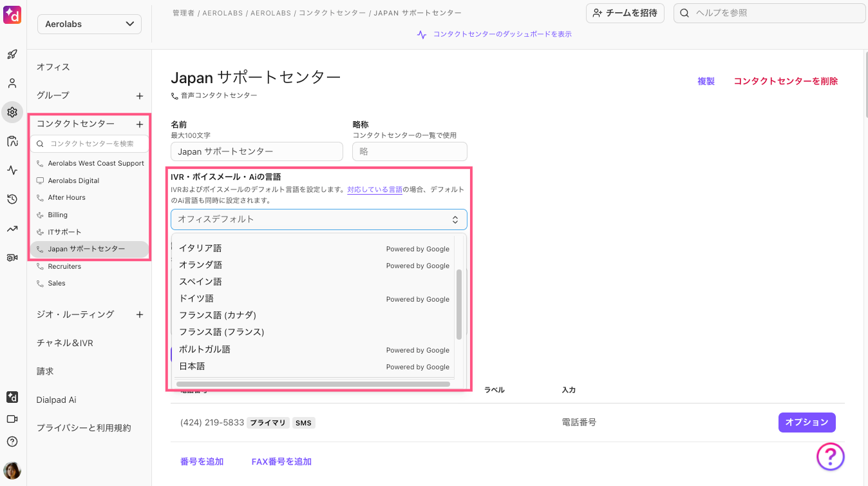868x486 pixels.
Task: Click the コンタクトセンターを検索 search box
Action: tap(90, 144)
